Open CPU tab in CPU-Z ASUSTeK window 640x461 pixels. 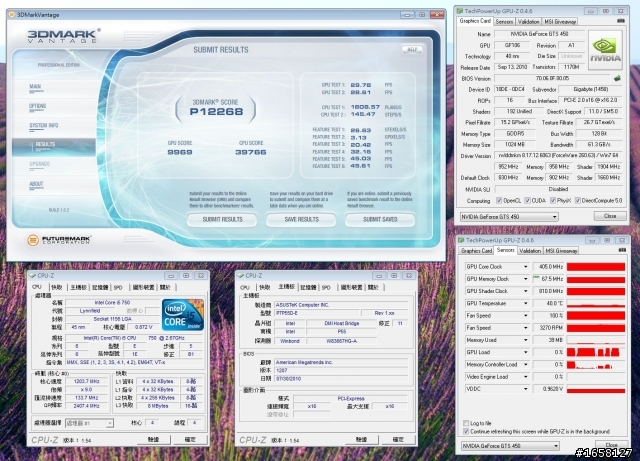coord(245,287)
